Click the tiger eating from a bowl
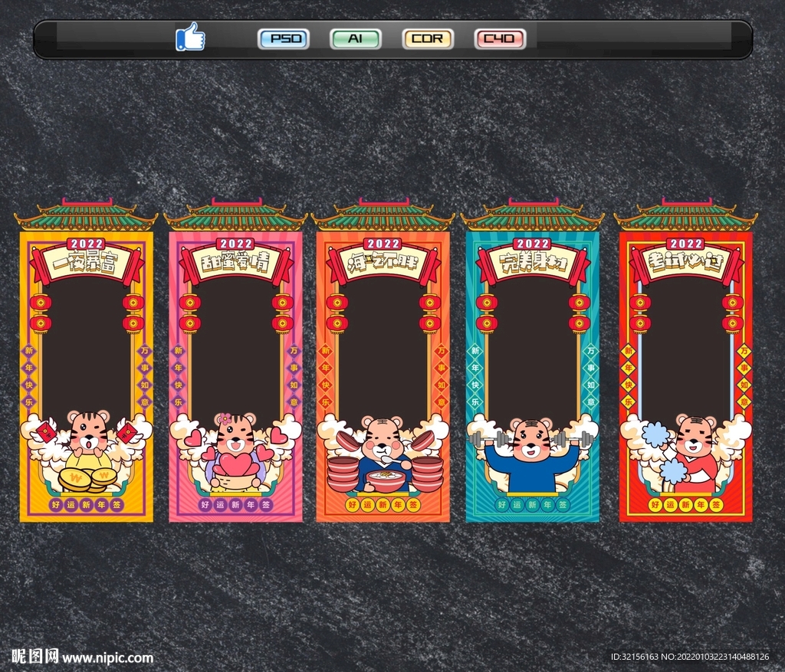The height and width of the screenshot is (672, 785). (383, 453)
